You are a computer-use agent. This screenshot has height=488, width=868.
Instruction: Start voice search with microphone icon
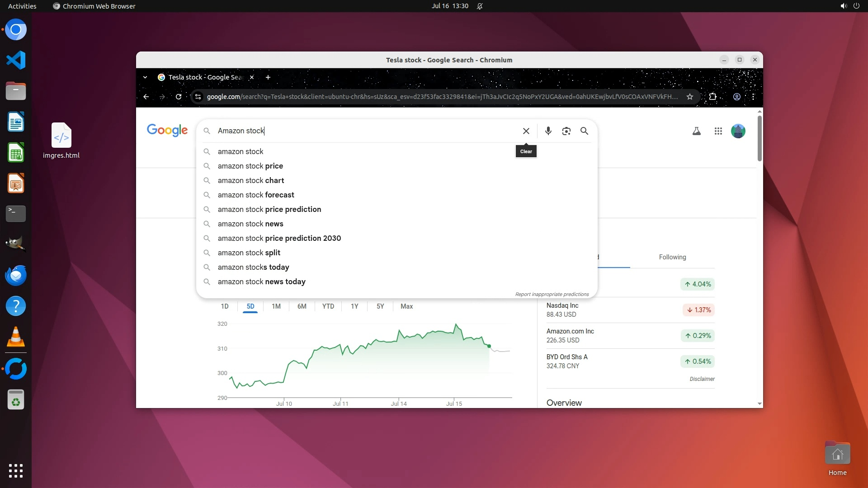pyautogui.click(x=548, y=131)
